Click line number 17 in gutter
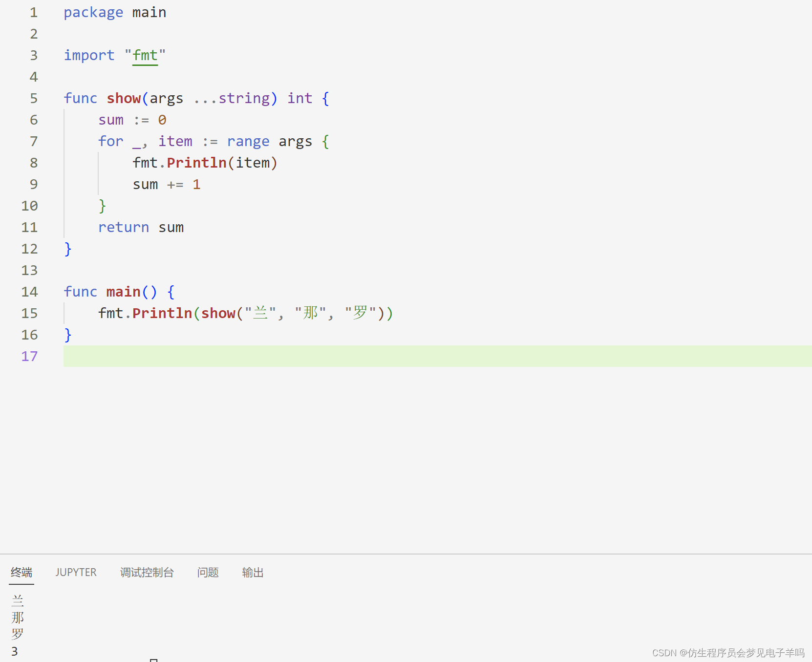Image resolution: width=812 pixels, height=662 pixels. [29, 356]
